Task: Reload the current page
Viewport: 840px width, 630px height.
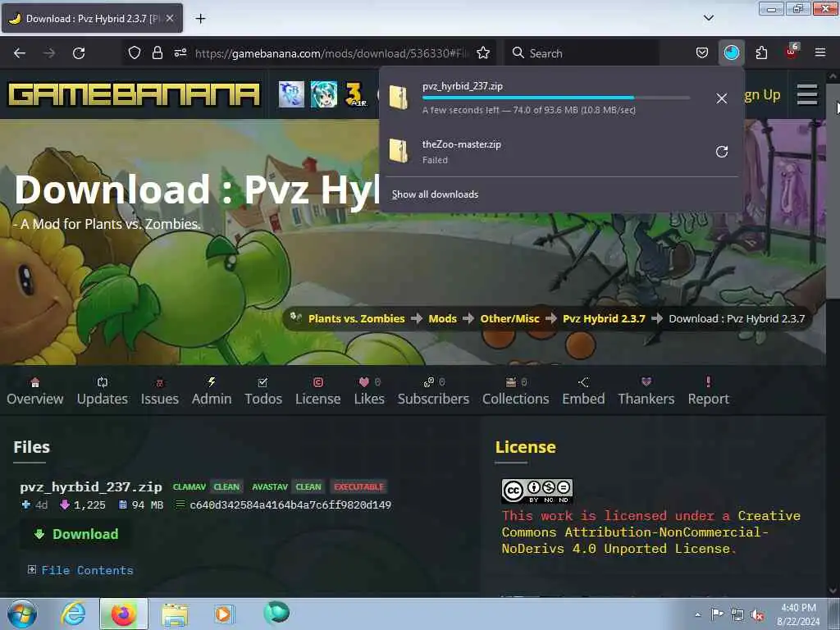Action: [x=79, y=53]
